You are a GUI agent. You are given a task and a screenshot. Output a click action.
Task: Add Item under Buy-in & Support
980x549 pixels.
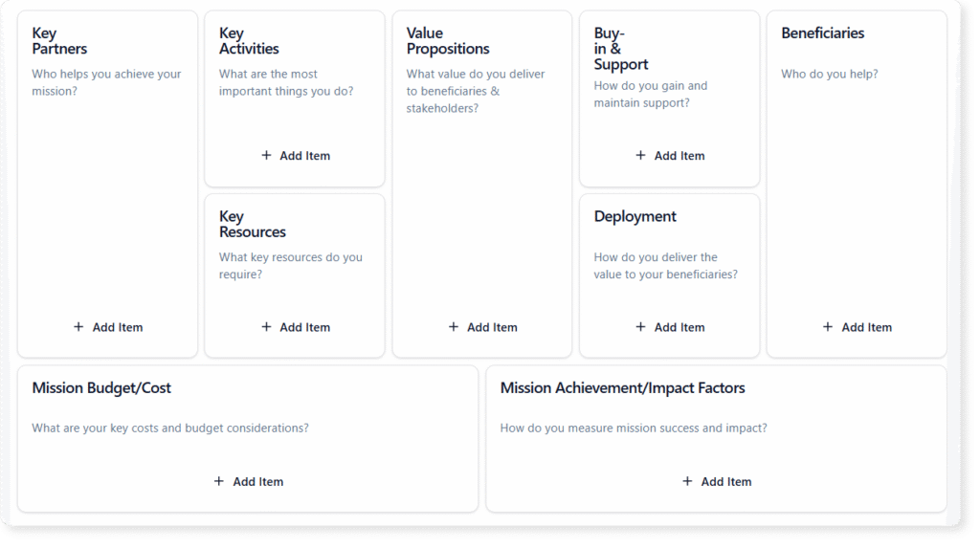[679, 156]
